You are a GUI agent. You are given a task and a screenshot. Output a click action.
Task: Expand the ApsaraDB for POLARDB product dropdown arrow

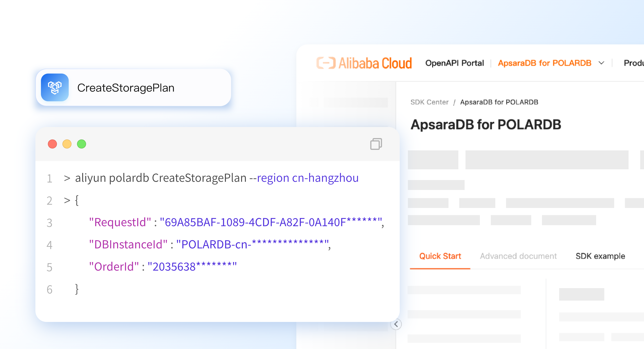click(x=601, y=63)
